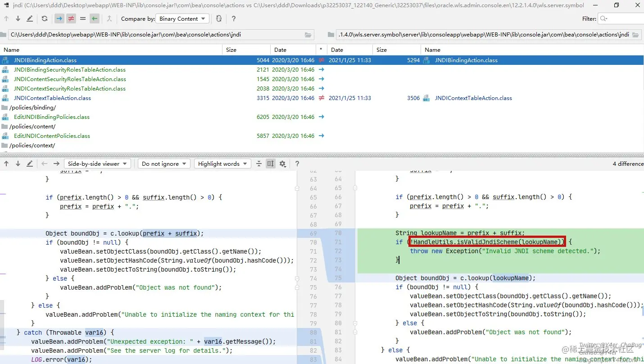Image resolution: width=644 pixels, height=364 pixels.
Task: Click 'LOG.error(var16);' line in left pane
Action: (x=61, y=359)
